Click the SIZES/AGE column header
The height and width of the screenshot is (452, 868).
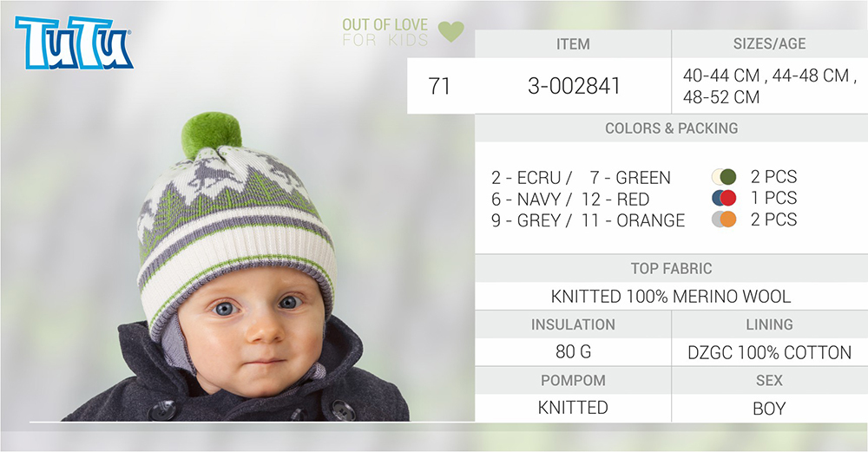[x=769, y=43]
